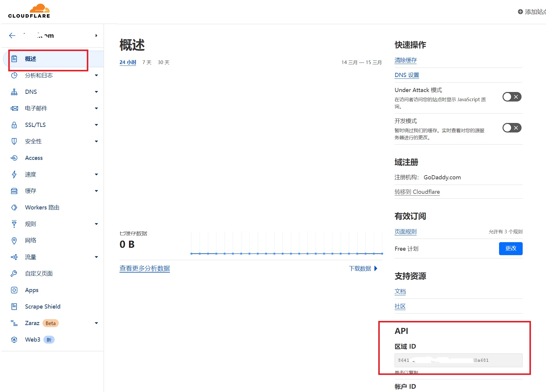Click the Apps icon in the sidebar
Image resolution: width=546 pixels, height=392 pixels.
[14, 290]
